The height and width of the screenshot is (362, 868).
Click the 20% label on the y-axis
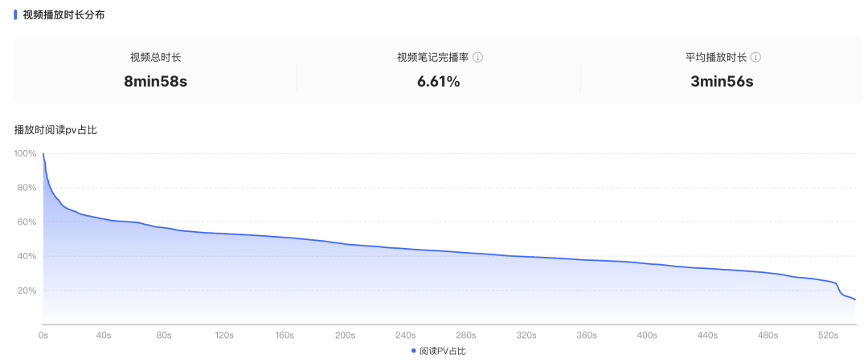coord(28,291)
